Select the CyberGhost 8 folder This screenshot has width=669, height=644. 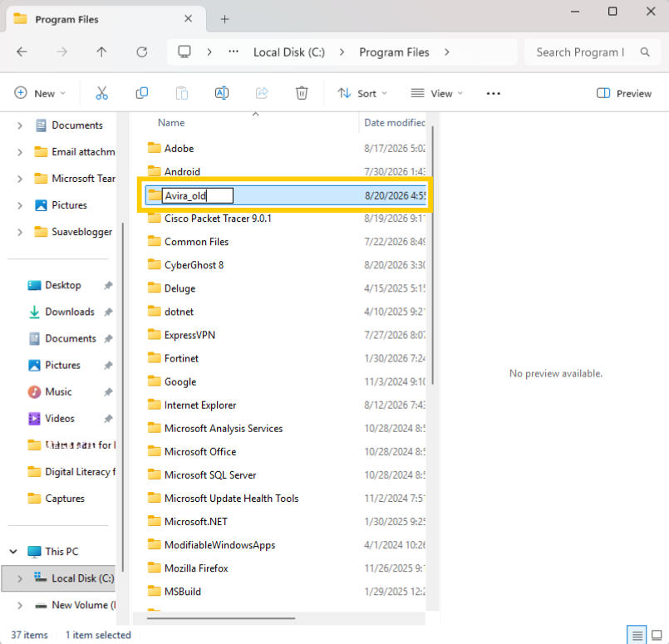(194, 265)
